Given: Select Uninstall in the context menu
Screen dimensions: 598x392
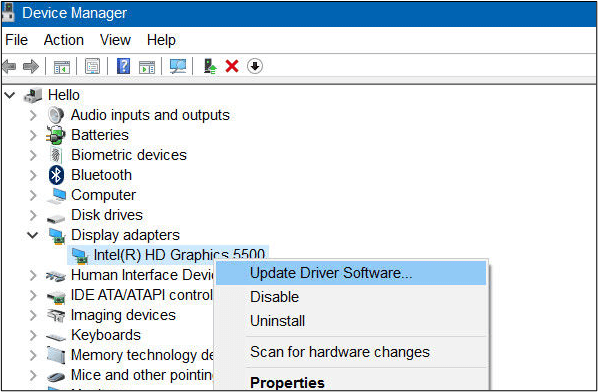Looking at the screenshot, I should [277, 321].
